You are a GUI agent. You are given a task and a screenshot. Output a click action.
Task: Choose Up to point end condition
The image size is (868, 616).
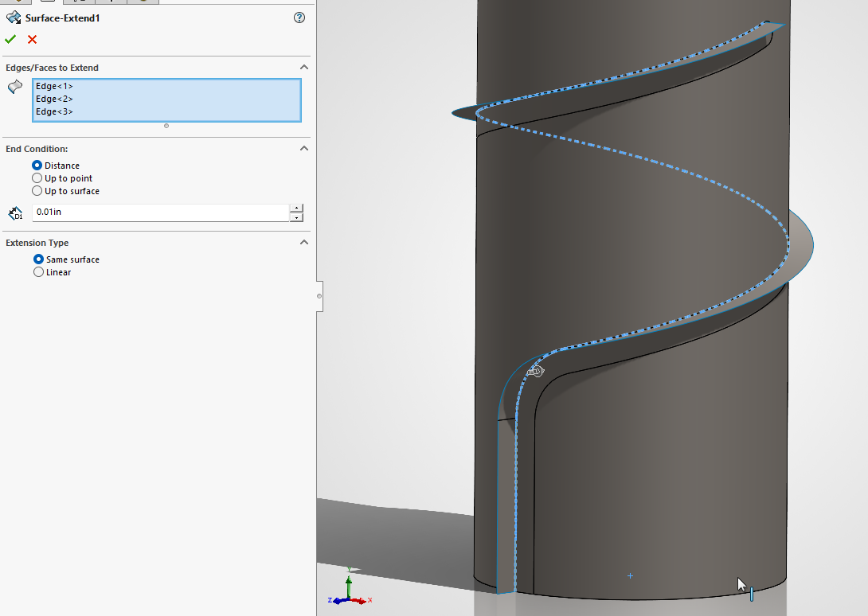coord(37,178)
